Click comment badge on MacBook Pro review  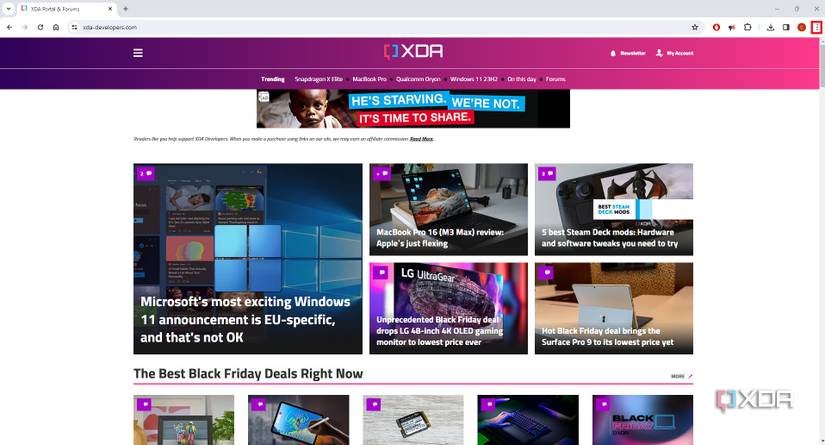(x=382, y=173)
